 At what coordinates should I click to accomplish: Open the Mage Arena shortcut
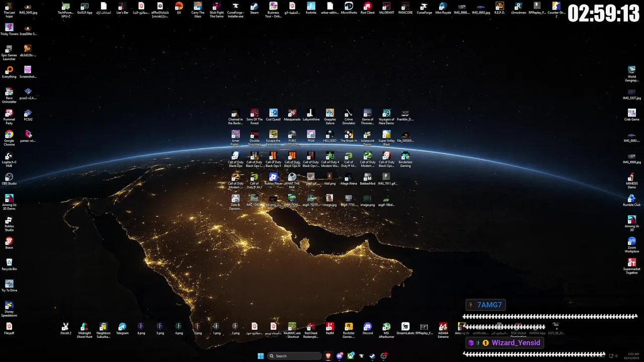pos(349,179)
